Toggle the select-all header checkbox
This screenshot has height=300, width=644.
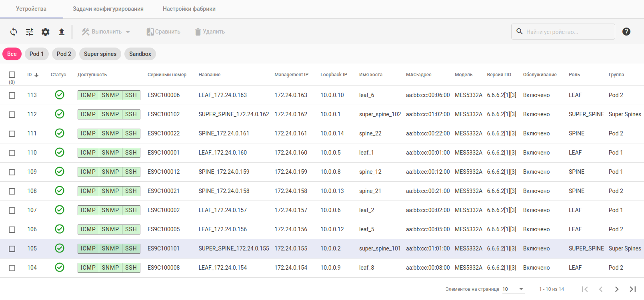tap(12, 75)
